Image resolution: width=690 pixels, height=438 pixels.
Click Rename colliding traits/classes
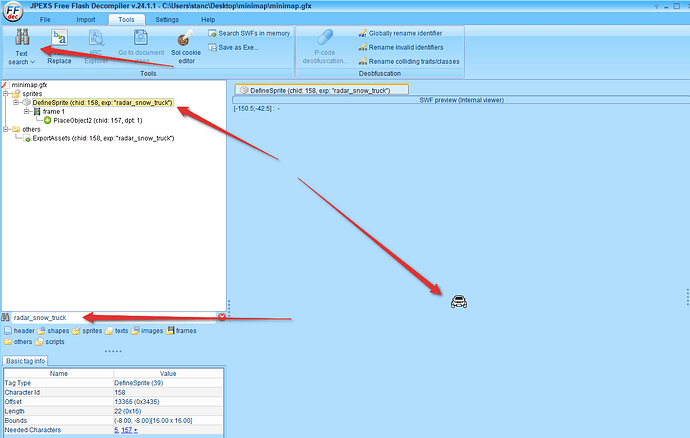pyautogui.click(x=409, y=62)
